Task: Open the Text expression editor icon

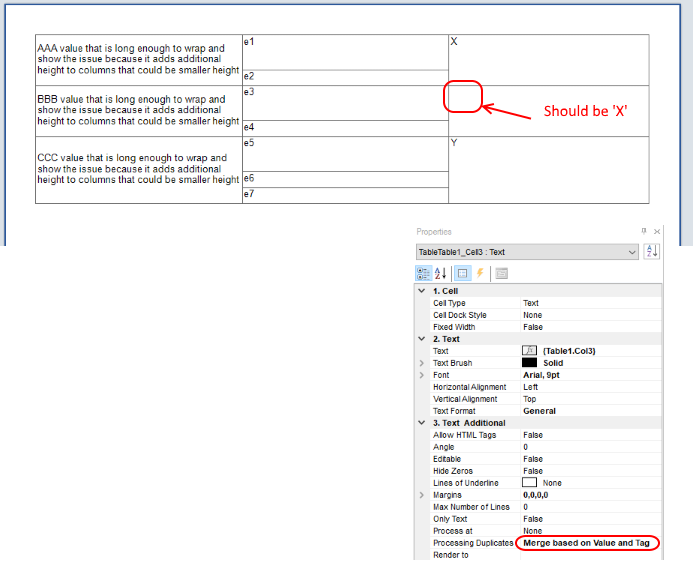Action: [529, 351]
